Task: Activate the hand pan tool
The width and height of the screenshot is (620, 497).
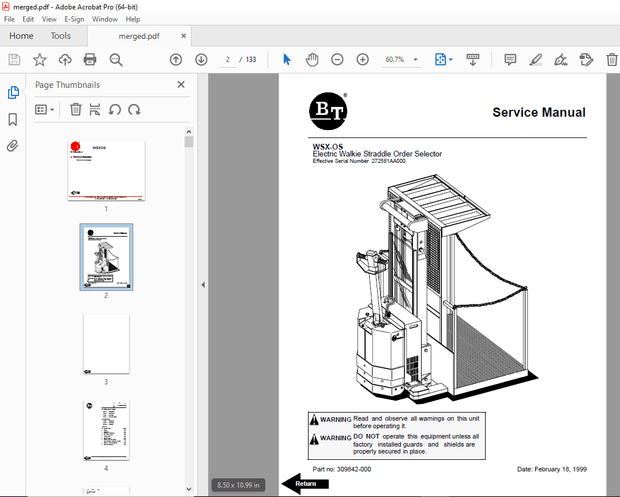Action: click(x=312, y=60)
